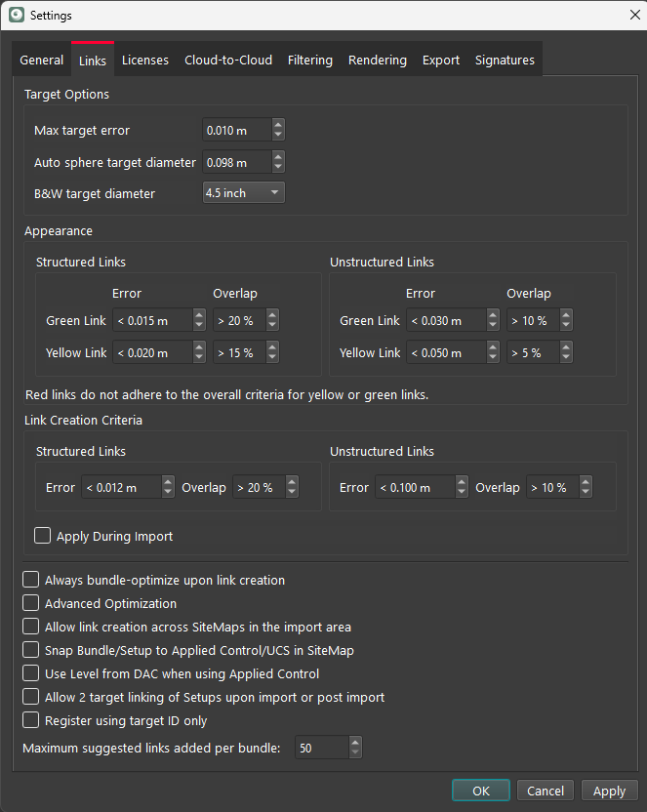Increase Unstructured Link Creation error value
647x812 pixels.
[x=462, y=482]
